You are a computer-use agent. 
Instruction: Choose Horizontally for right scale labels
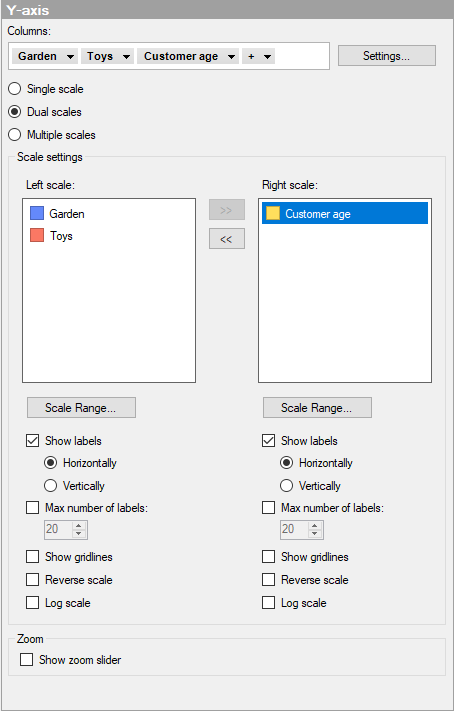[x=286, y=463]
